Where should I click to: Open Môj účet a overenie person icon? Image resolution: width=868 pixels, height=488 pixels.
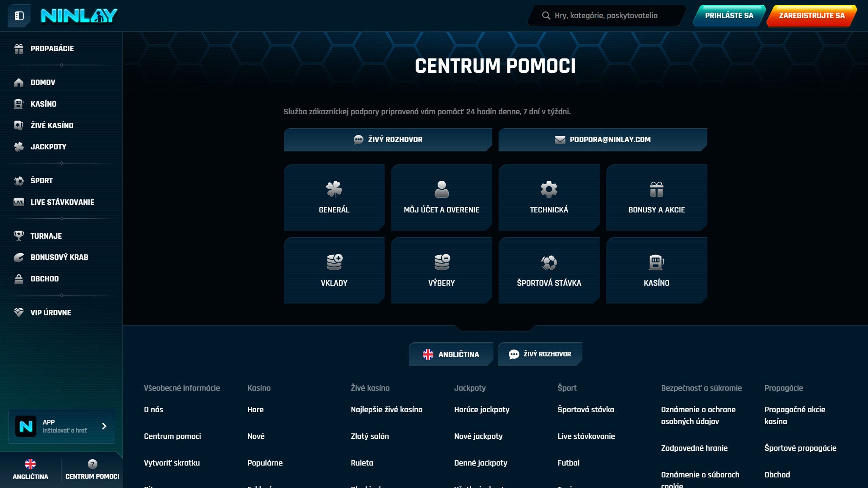click(441, 198)
